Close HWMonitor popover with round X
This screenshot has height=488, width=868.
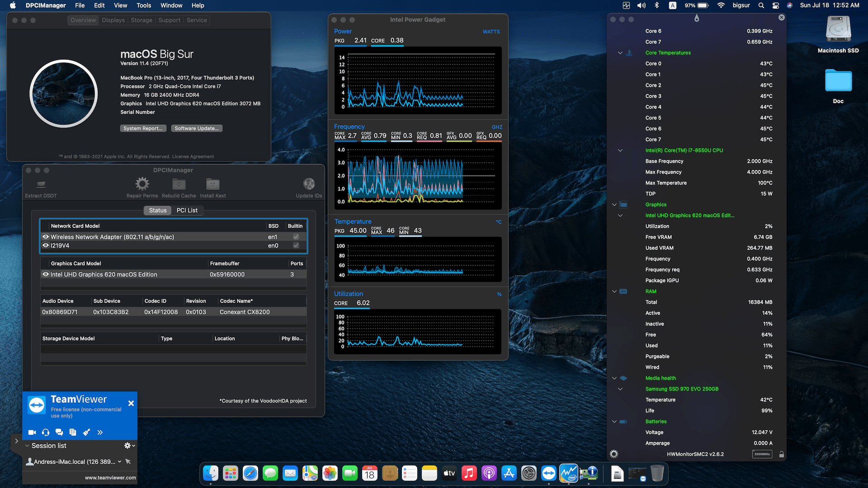click(782, 17)
